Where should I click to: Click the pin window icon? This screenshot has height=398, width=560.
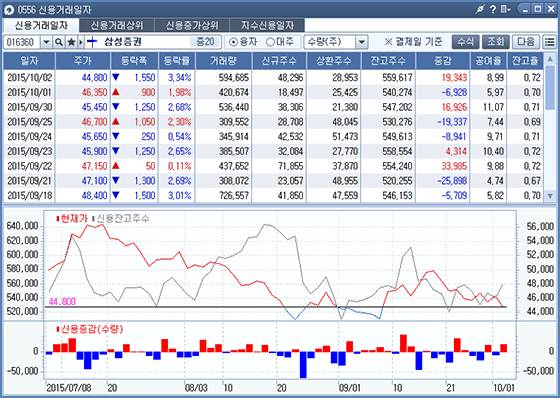(480, 9)
